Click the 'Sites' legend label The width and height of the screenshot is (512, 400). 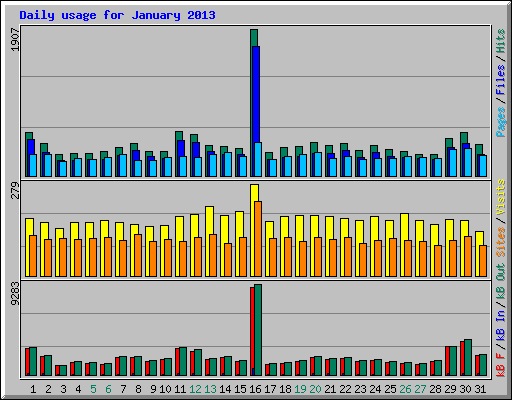[501, 242]
